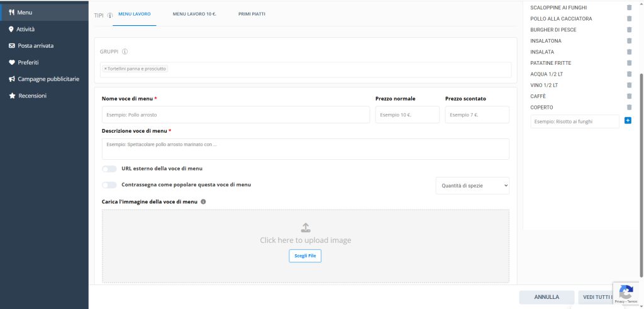The height and width of the screenshot is (309, 644).
Task: Remove CAFFÈ using its trash icon
Action: tap(629, 96)
